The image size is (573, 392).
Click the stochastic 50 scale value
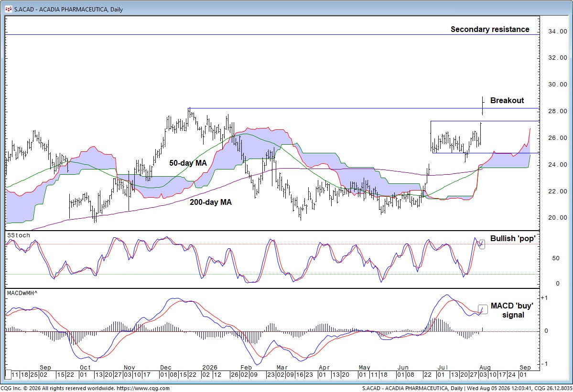[x=556, y=258]
